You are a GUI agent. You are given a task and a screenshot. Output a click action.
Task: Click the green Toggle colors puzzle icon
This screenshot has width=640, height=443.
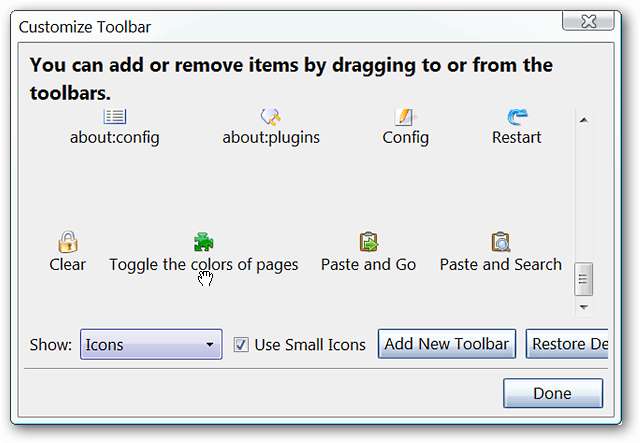(204, 242)
